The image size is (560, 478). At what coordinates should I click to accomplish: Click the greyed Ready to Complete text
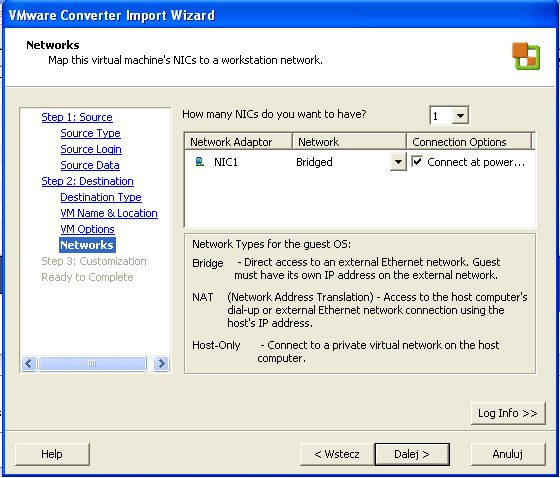(87, 277)
